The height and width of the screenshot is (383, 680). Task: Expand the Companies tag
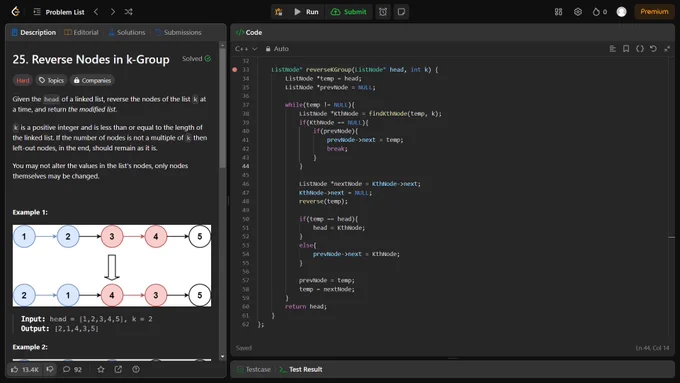coord(92,80)
